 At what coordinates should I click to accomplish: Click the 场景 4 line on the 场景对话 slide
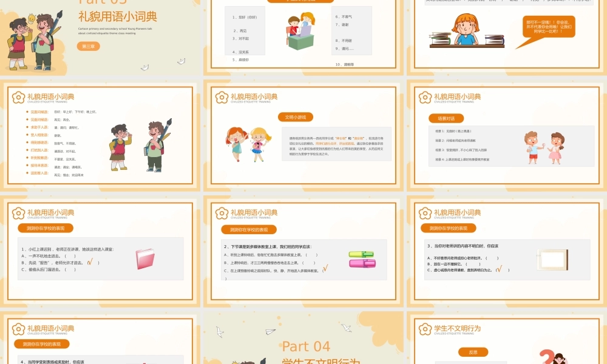click(x=462, y=160)
